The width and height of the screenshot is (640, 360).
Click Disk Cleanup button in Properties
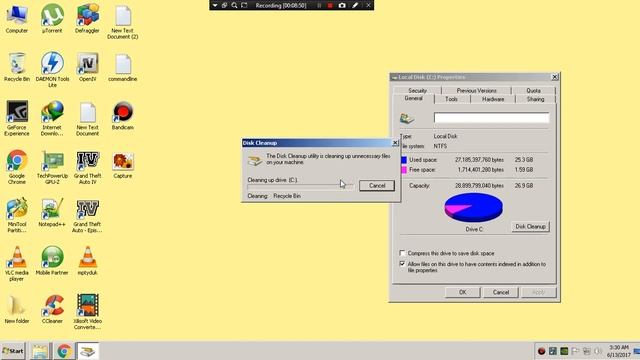click(530, 227)
